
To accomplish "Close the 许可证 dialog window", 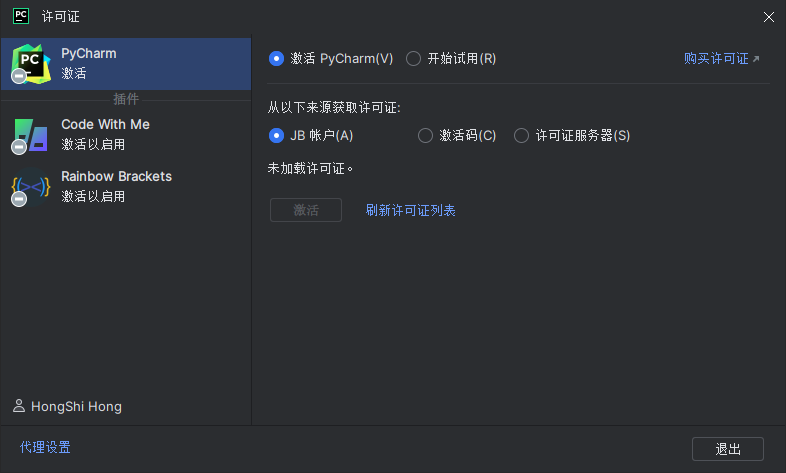I will click(x=768, y=17).
